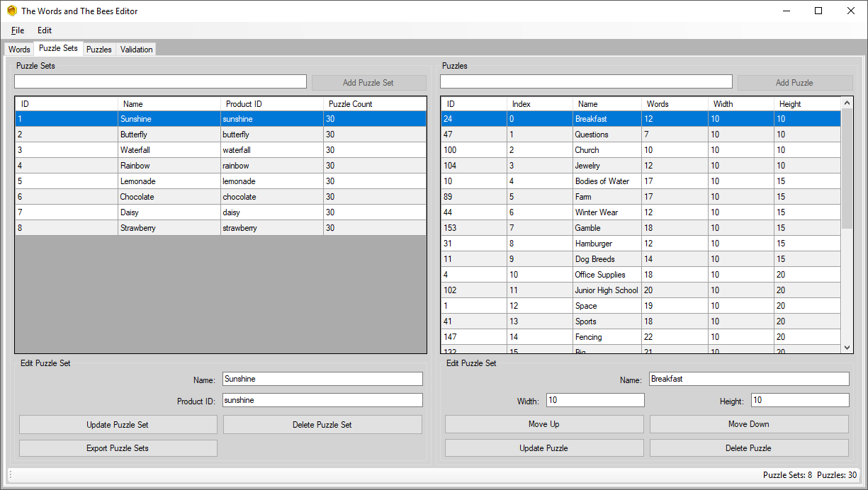868x490 pixels.
Task: Click the Delete Puzzle button
Action: click(x=749, y=448)
